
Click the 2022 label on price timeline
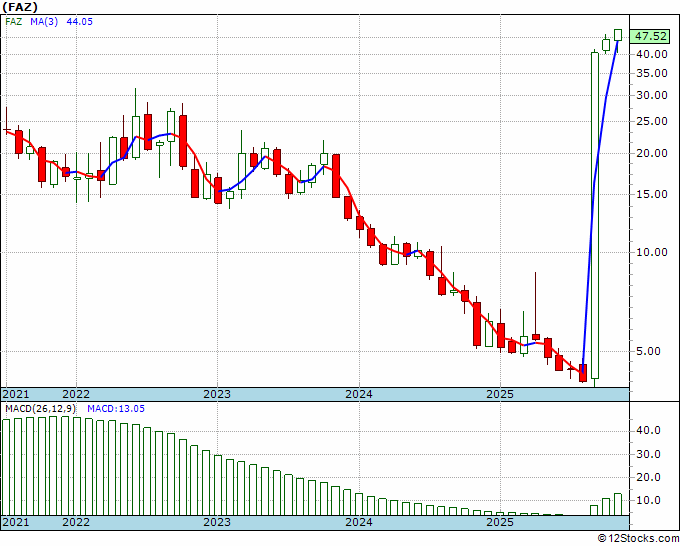(x=76, y=394)
